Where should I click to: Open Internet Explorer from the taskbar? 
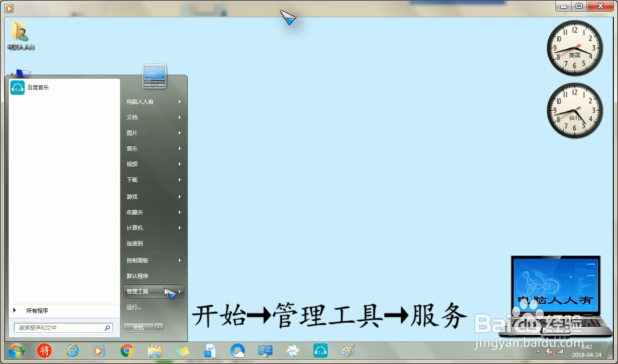click(x=72, y=350)
